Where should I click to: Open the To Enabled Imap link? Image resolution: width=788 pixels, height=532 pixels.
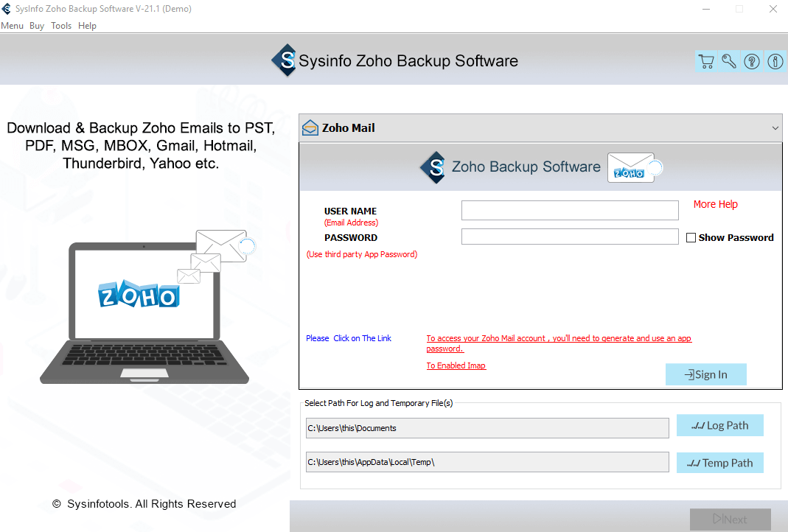(456, 365)
